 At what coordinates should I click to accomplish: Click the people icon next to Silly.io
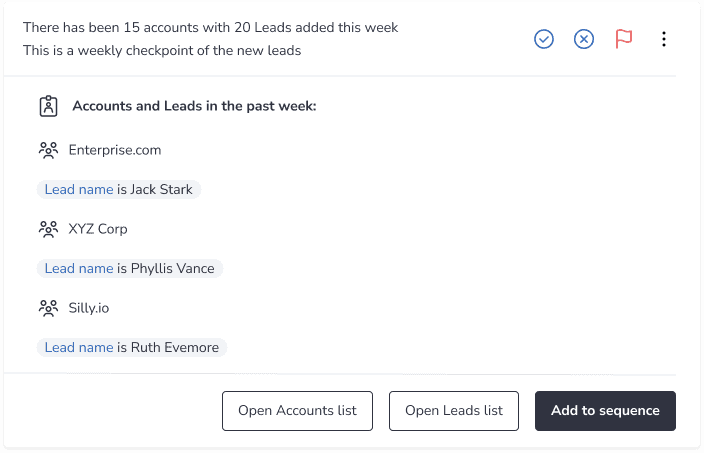(48, 308)
